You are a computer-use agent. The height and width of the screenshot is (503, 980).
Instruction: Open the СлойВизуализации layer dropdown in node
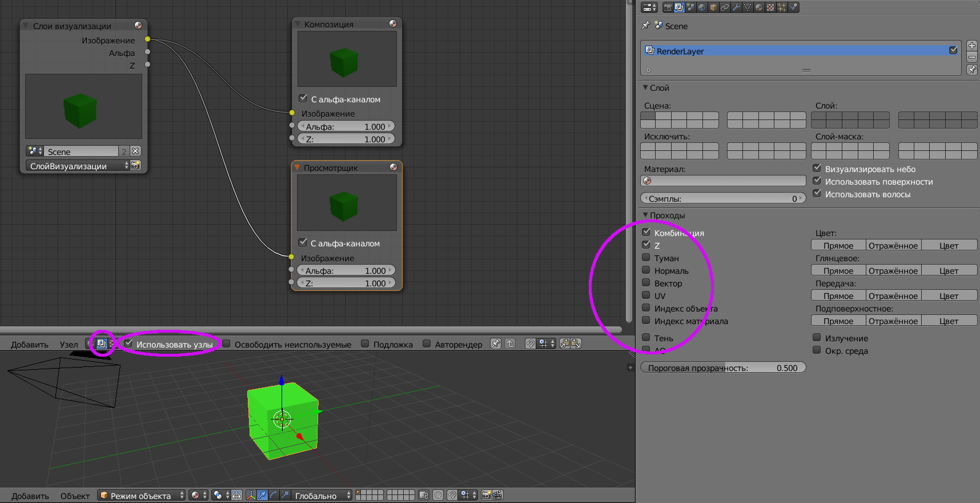point(78,166)
